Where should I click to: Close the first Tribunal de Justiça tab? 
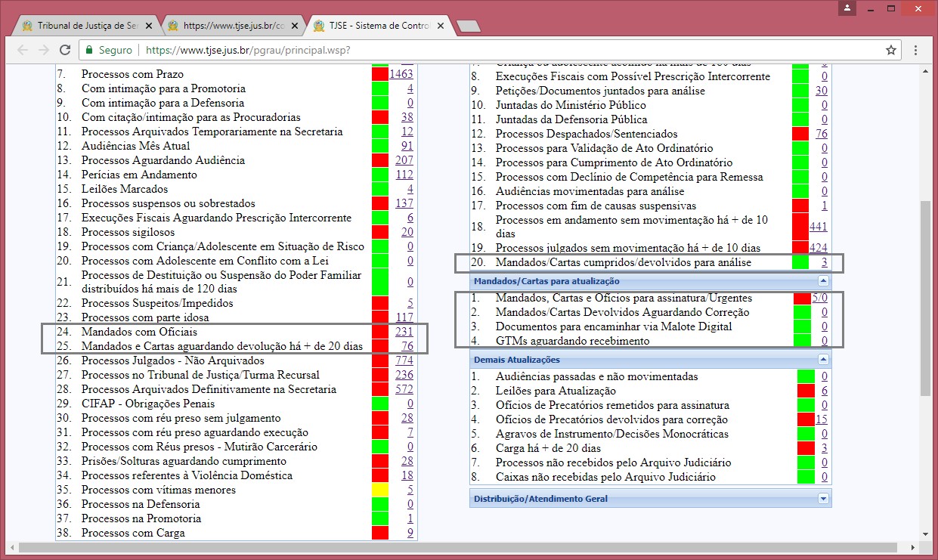click(149, 26)
